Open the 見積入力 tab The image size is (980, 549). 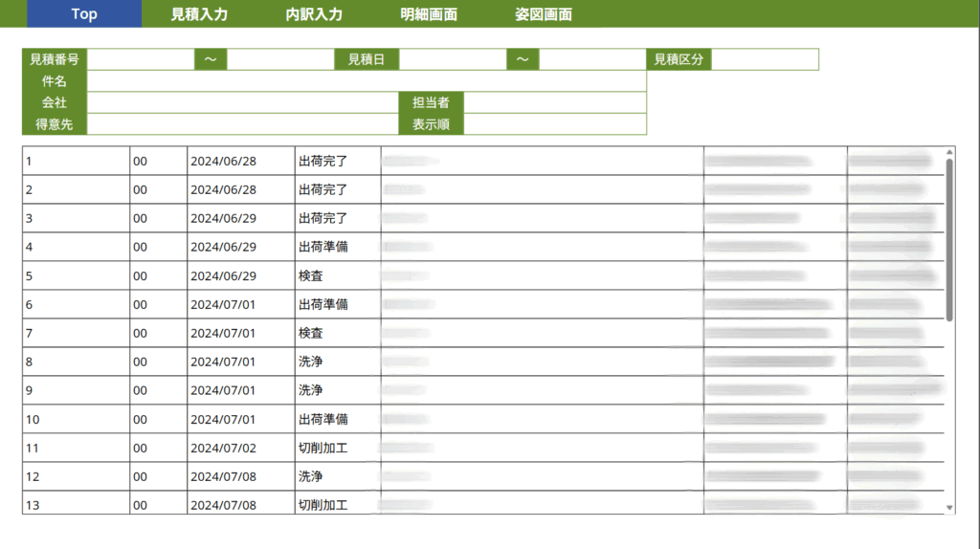[199, 14]
